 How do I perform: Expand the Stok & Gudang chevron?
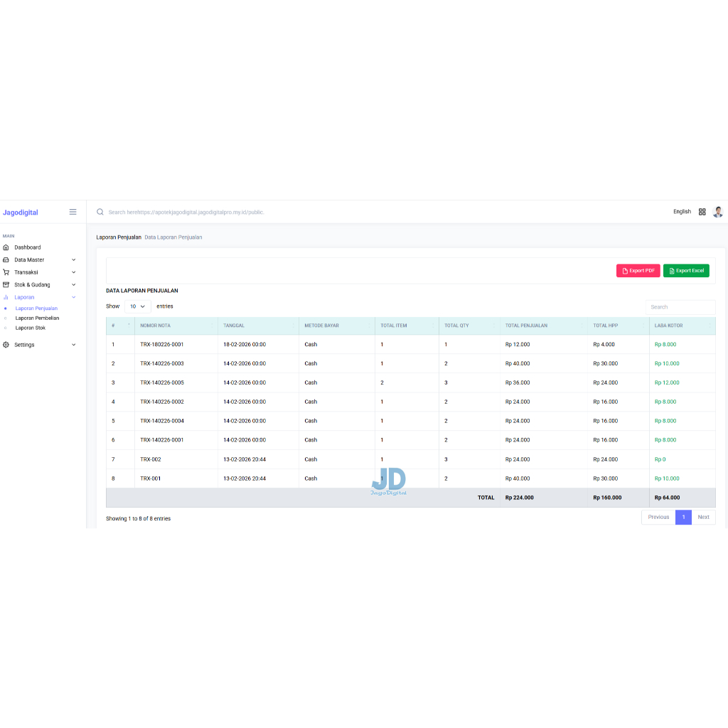73,284
